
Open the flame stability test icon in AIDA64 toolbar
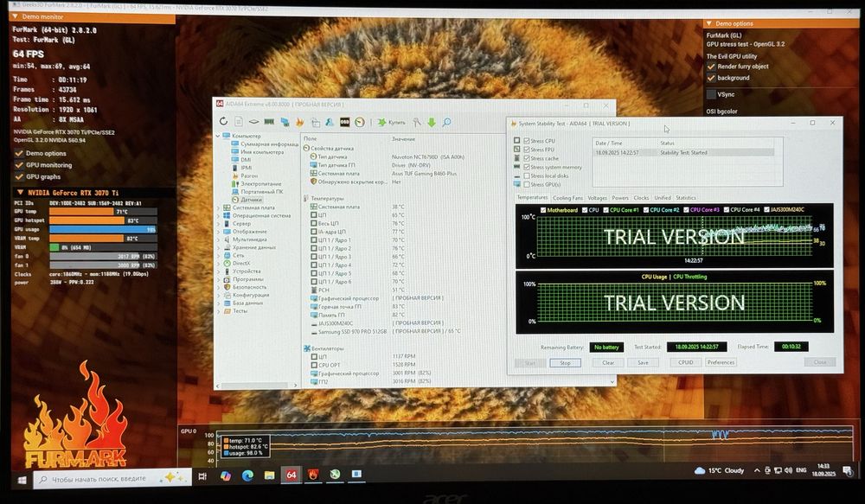click(299, 122)
